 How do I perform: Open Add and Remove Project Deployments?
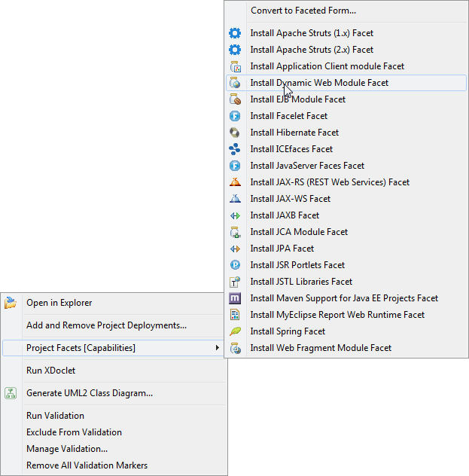click(x=106, y=325)
